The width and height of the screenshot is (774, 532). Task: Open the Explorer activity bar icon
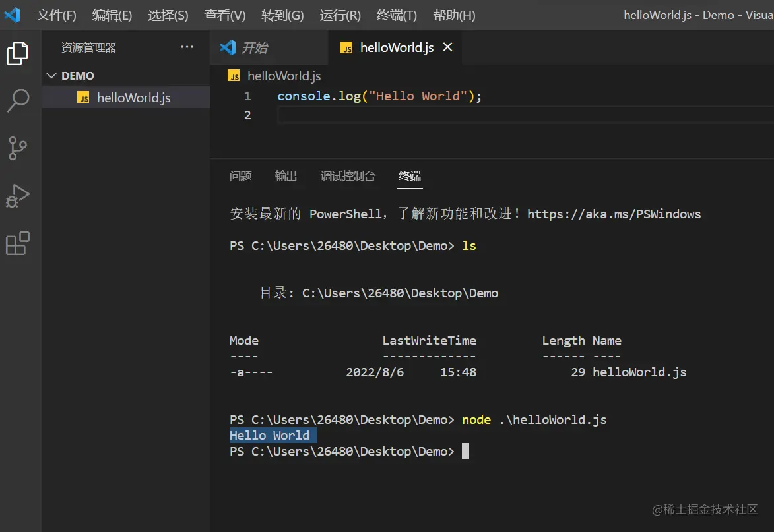coord(18,53)
